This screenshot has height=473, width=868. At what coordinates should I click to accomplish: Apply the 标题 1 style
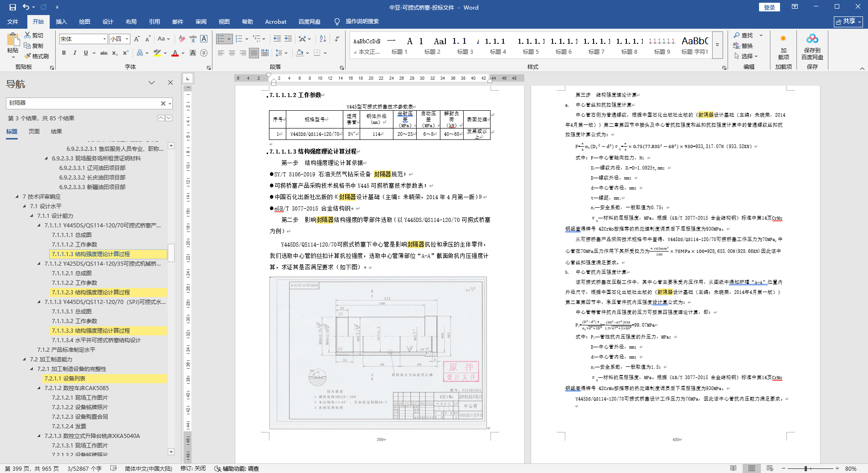coord(399,46)
